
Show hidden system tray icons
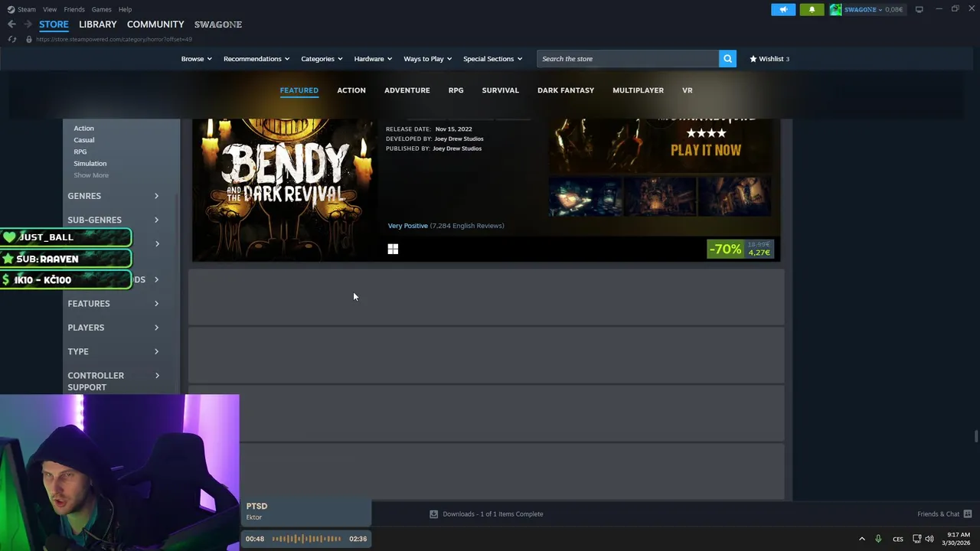[861, 539]
